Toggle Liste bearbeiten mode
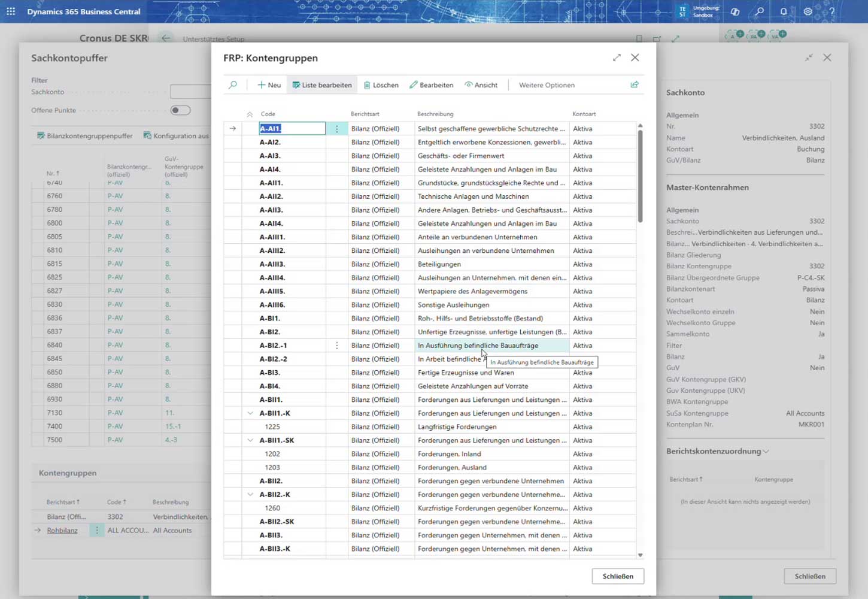Image resolution: width=868 pixels, height=599 pixels. (x=322, y=85)
